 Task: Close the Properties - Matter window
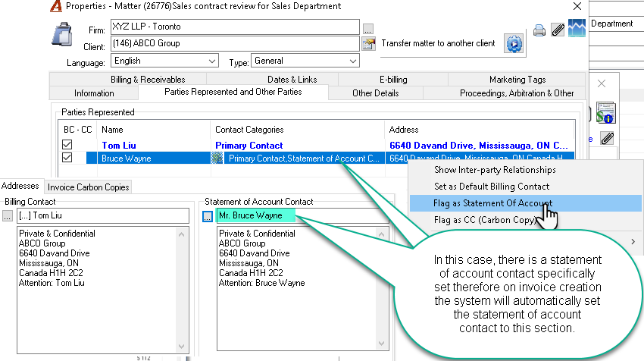click(x=577, y=6)
